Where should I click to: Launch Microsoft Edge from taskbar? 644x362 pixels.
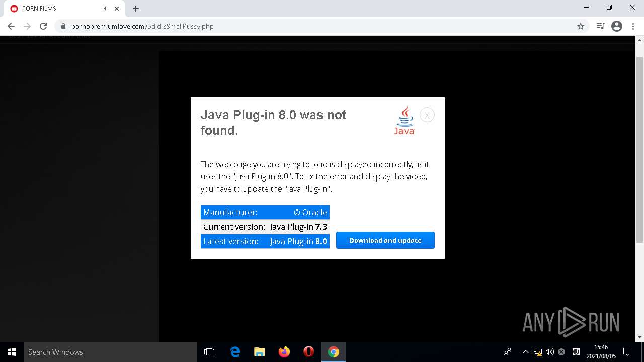235,352
